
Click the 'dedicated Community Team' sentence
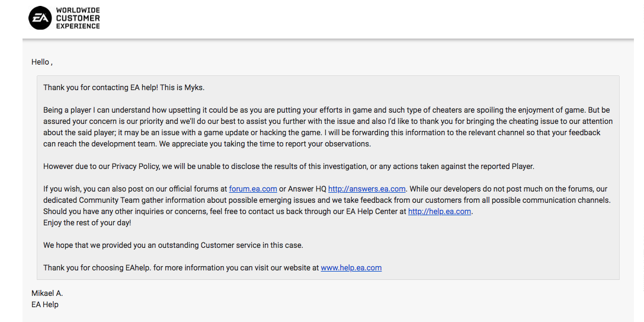(327, 200)
